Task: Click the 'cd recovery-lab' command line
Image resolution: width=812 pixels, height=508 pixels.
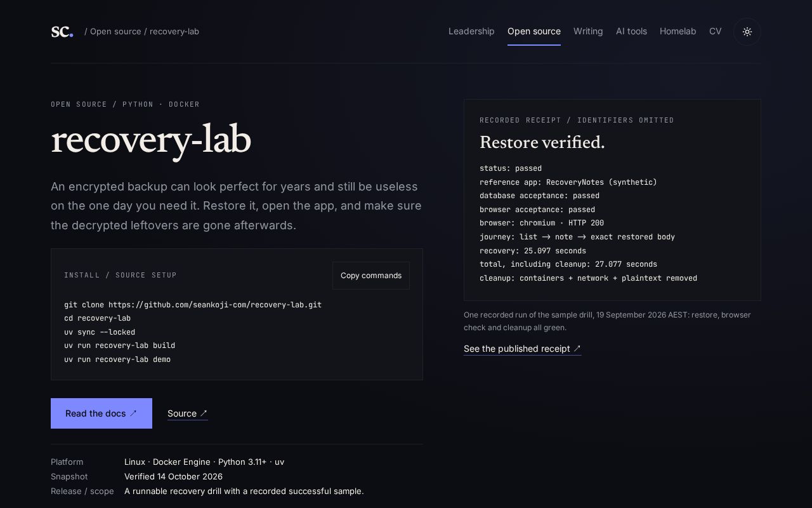Action: point(97,318)
